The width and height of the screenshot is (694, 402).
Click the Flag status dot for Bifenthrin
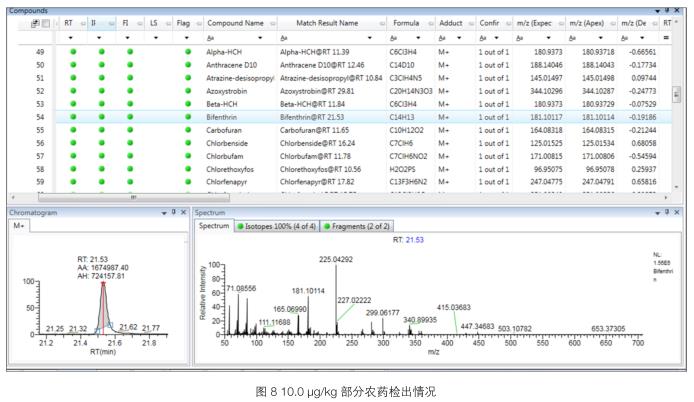[188, 117]
